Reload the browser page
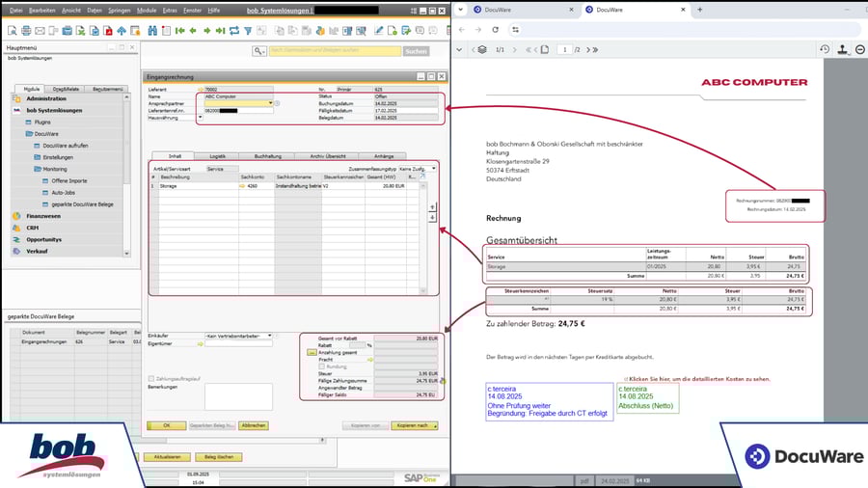Image resolution: width=868 pixels, height=488 pixels. (496, 29)
